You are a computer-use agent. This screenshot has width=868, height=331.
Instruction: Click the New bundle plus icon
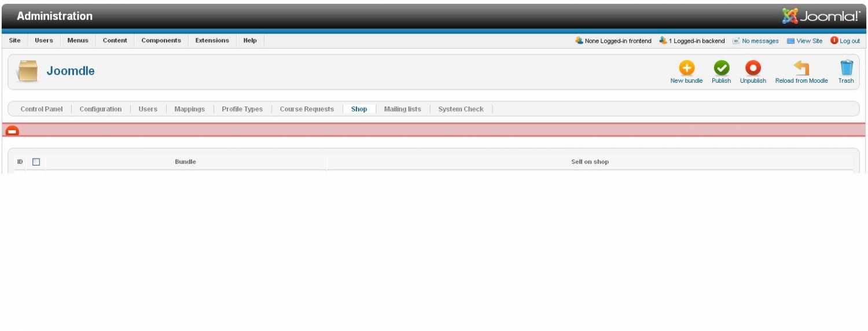coord(686,68)
